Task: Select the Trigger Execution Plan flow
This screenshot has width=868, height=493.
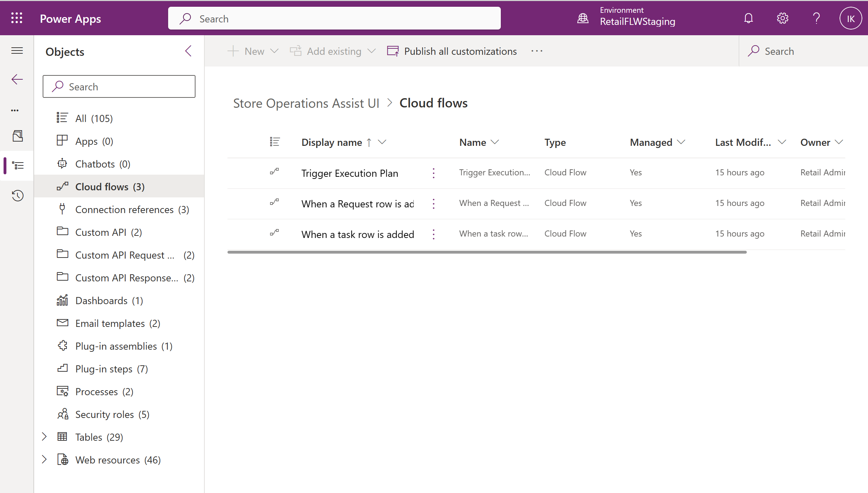Action: click(x=349, y=173)
